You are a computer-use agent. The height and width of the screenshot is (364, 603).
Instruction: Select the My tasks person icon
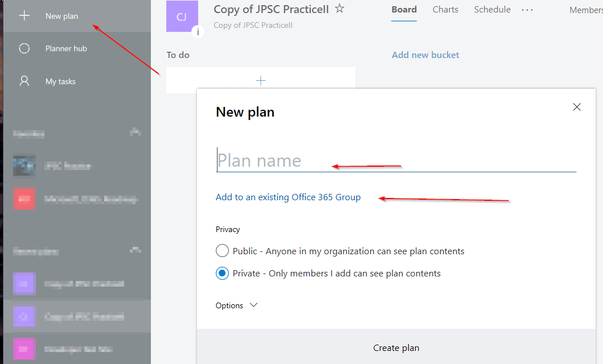24,81
